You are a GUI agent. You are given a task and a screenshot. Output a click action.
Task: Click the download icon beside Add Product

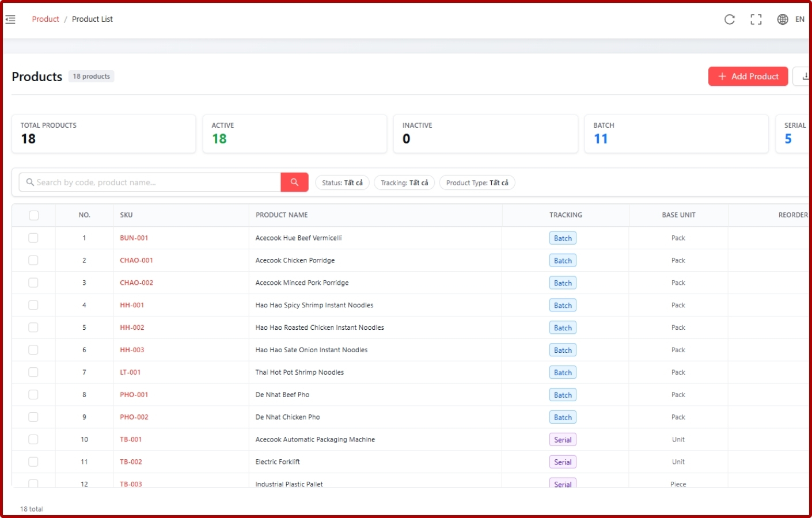803,76
